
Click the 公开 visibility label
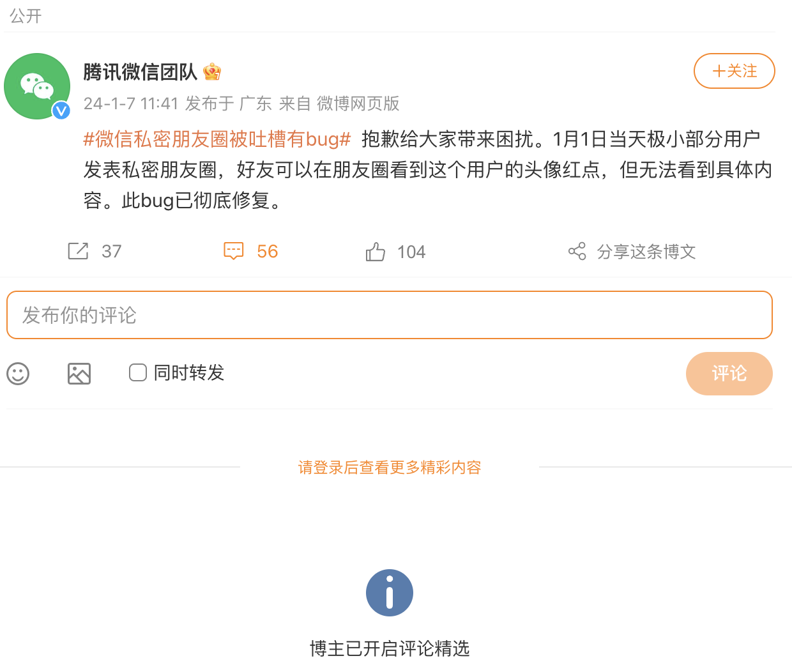click(x=24, y=16)
